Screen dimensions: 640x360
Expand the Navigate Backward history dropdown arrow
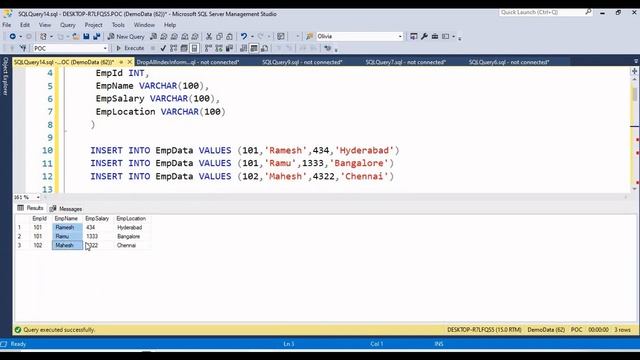tap(20, 36)
